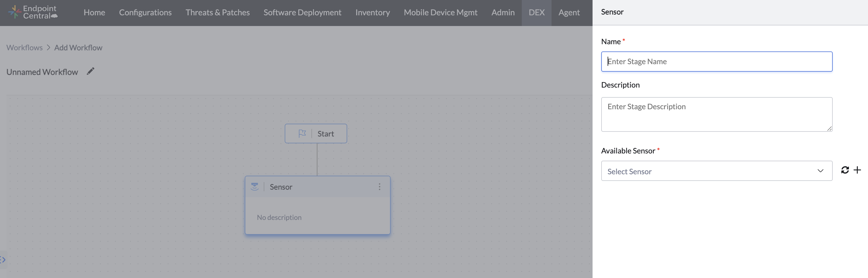Navigate to Threats & Patches

coord(217,12)
